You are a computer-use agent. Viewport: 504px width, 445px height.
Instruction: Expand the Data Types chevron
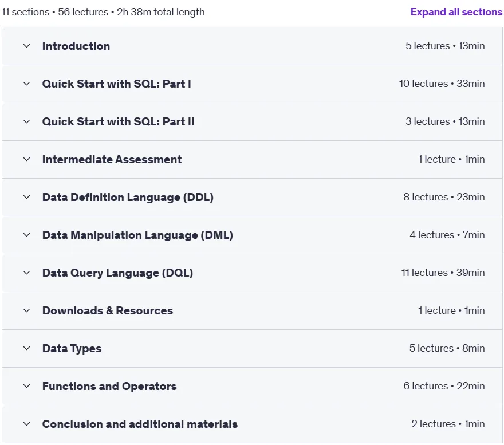pyautogui.click(x=27, y=348)
